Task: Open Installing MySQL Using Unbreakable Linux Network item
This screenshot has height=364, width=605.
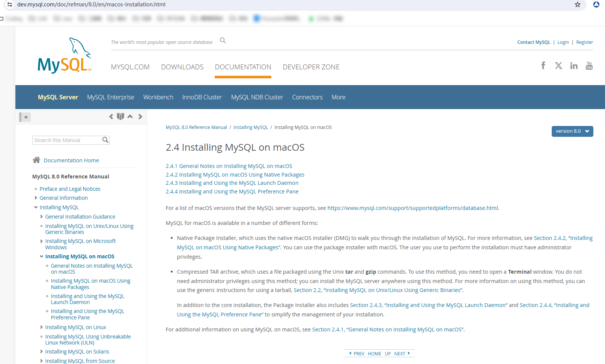Action: point(88,340)
